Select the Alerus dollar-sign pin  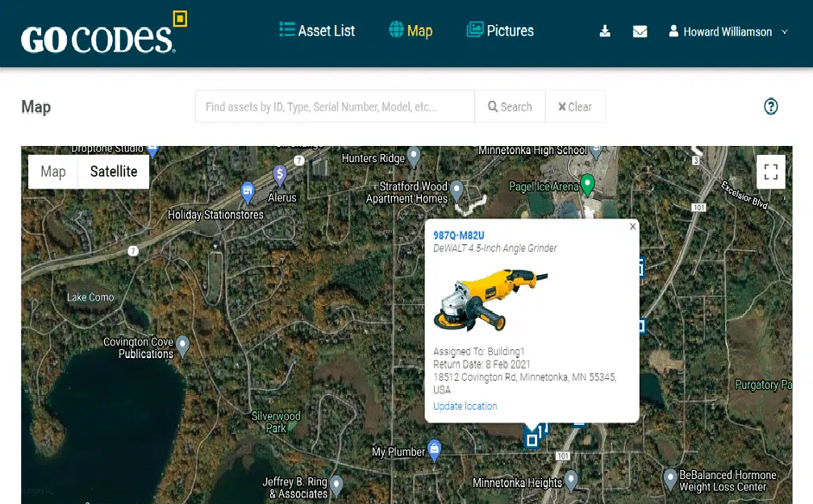[x=279, y=175]
